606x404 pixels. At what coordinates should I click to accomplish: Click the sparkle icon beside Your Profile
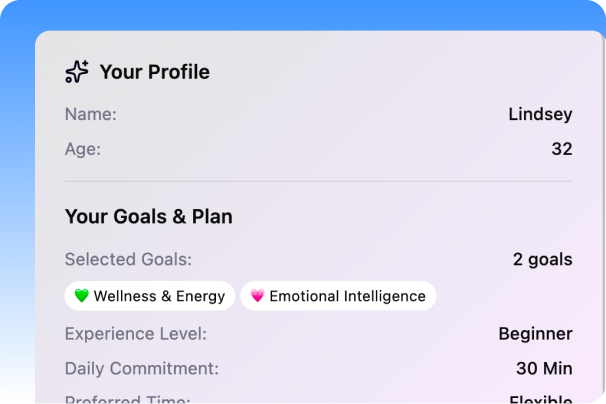[x=77, y=72]
